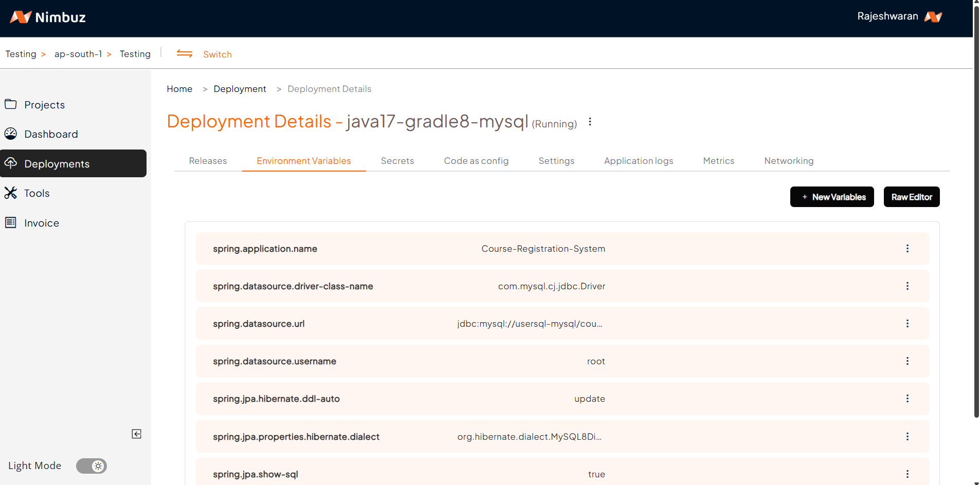Collapse the sidebar with arrow icon
Screen dimensions: 980x485
pos(136,434)
